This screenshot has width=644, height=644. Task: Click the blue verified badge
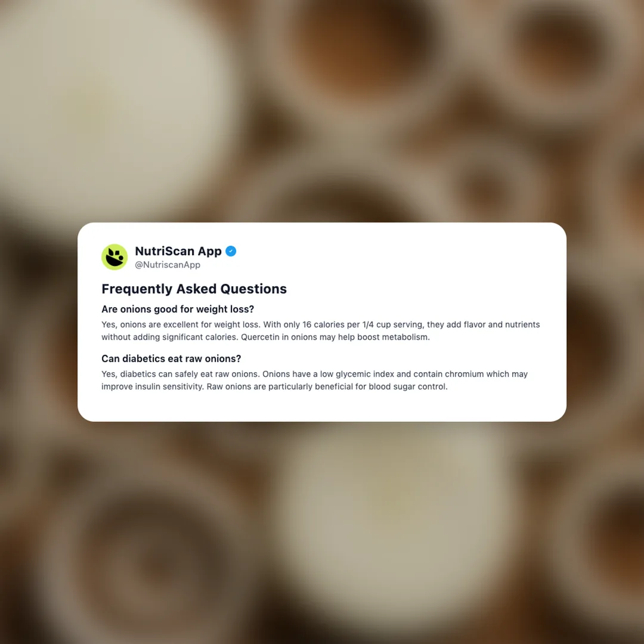point(231,251)
